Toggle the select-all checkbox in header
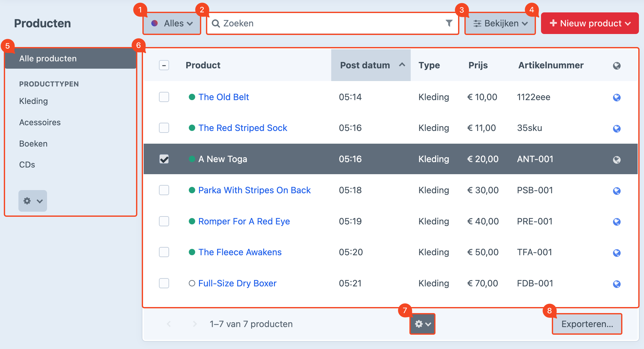This screenshot has height=349, width=644. [x=164, y=65]
